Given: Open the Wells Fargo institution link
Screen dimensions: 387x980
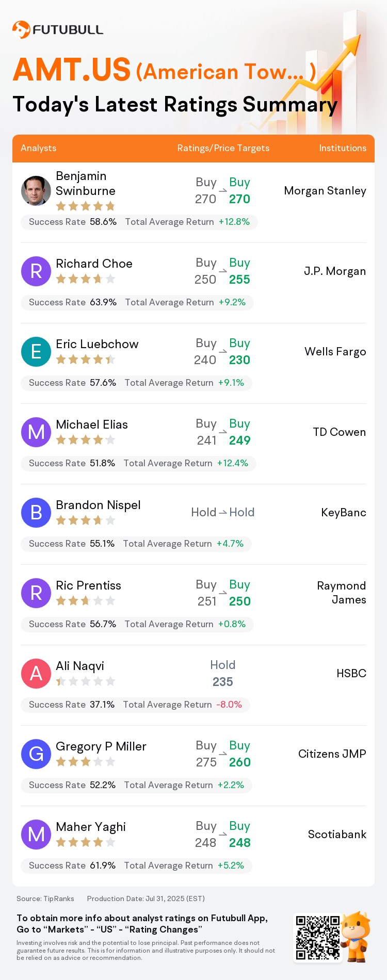Looking at the screenshot, I should [335, 352].
